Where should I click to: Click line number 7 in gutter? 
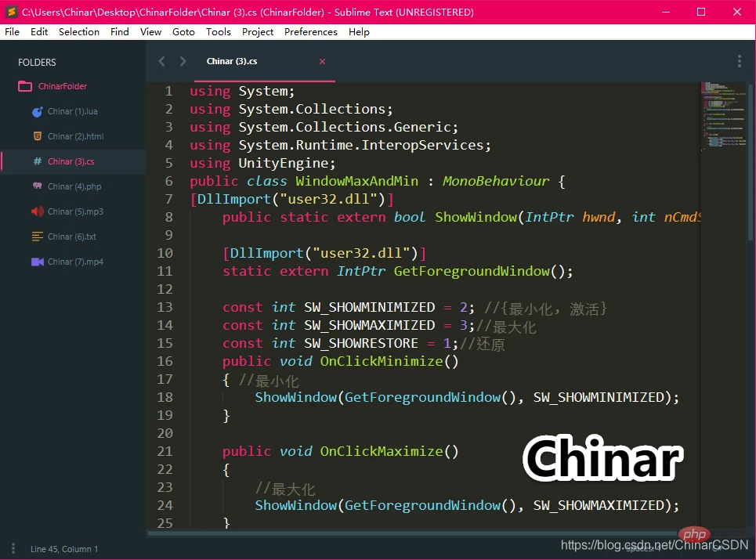pyautogui.click(x=168, y=199)
